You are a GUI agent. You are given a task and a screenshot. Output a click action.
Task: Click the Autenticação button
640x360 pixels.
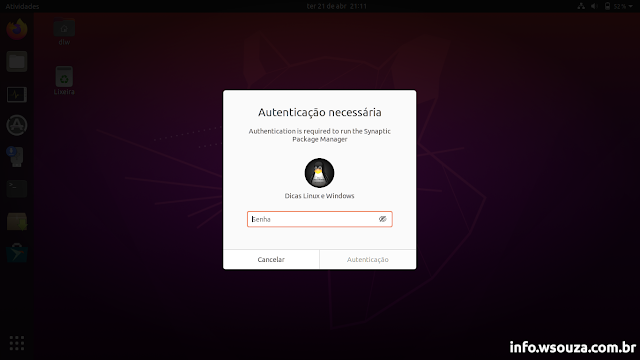click(x=368, y=260)
